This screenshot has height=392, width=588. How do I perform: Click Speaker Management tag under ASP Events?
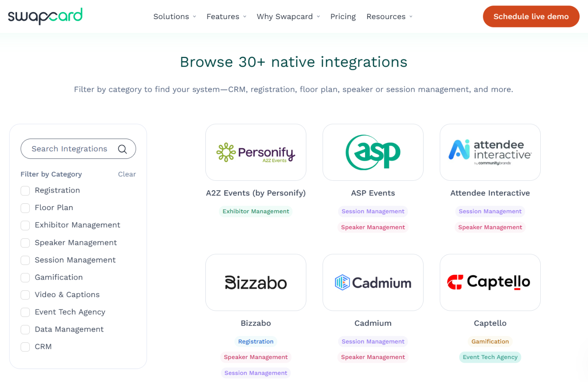click(x=373, y=227)
